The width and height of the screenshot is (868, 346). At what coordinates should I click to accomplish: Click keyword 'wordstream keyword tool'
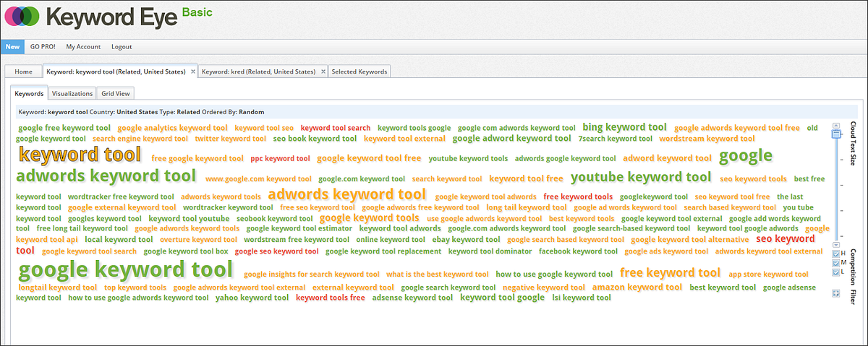click(707, 139)
